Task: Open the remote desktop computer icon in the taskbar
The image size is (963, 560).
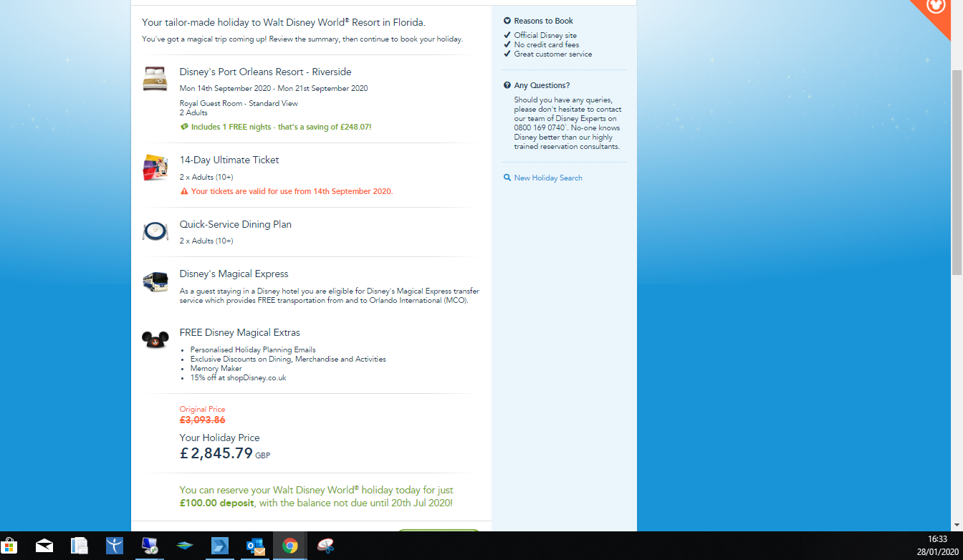Action: coord(150,546)
